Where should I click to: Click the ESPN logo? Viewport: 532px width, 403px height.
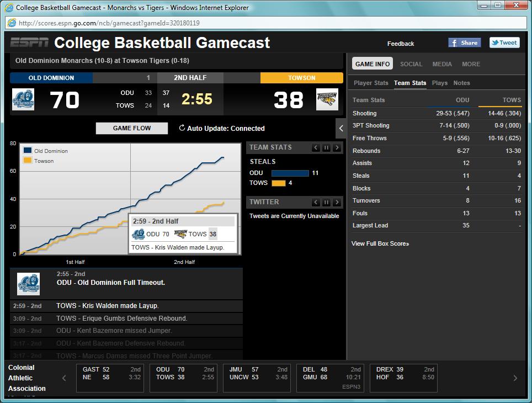pos(29,43)
